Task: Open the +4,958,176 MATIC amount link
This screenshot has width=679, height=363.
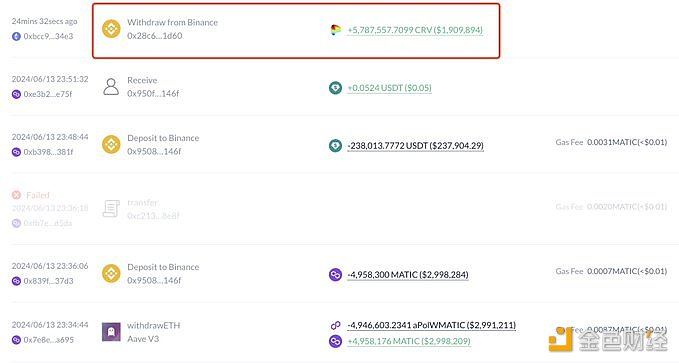Action: 409,341
